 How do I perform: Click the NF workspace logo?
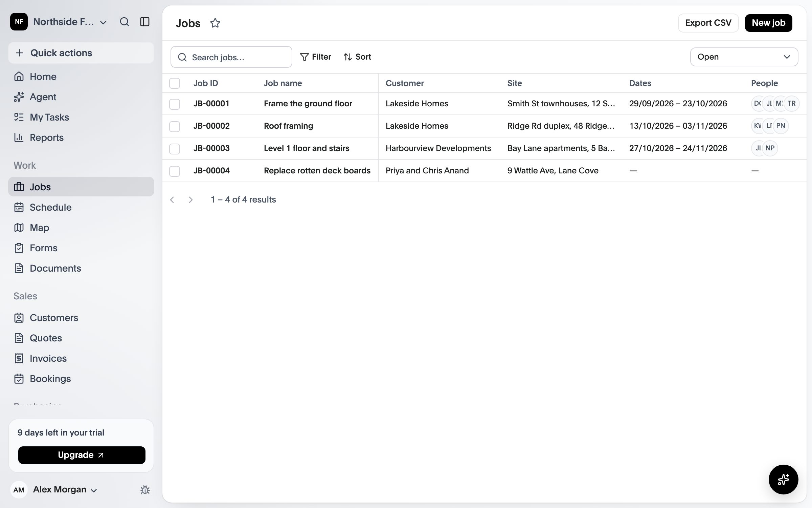tap(19, 22)
